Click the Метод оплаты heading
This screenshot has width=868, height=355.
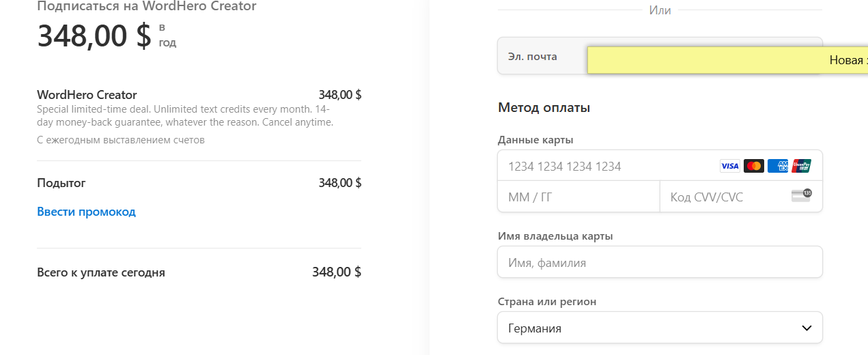tap(544, 108)
